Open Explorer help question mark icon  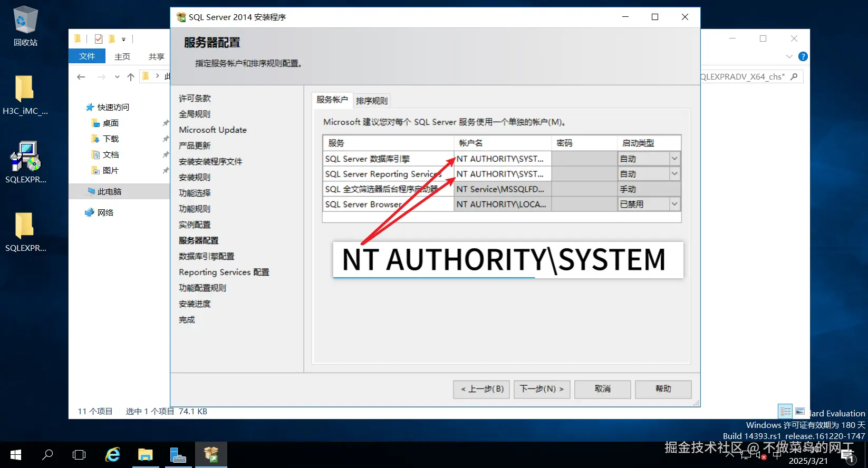803,56
